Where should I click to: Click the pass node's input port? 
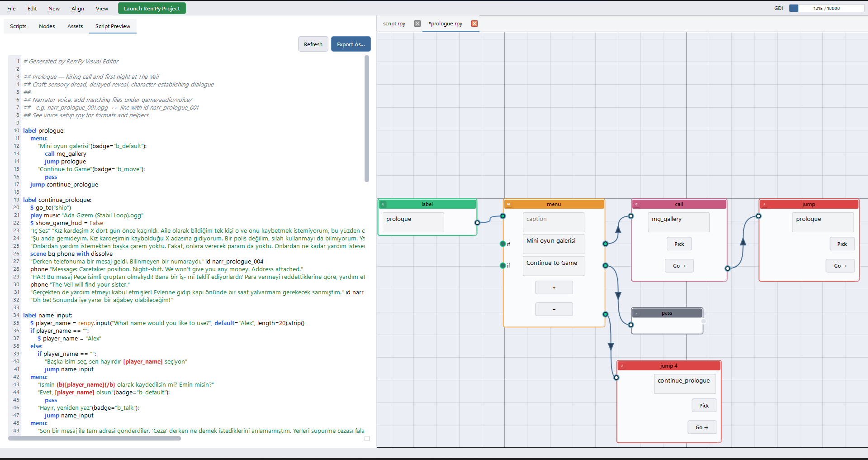tap(631, 325)
